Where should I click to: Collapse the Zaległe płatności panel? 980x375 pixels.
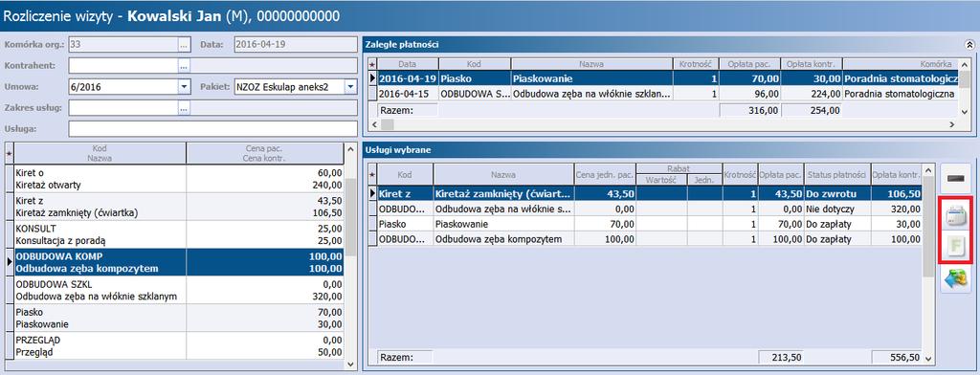coord(969,44)
